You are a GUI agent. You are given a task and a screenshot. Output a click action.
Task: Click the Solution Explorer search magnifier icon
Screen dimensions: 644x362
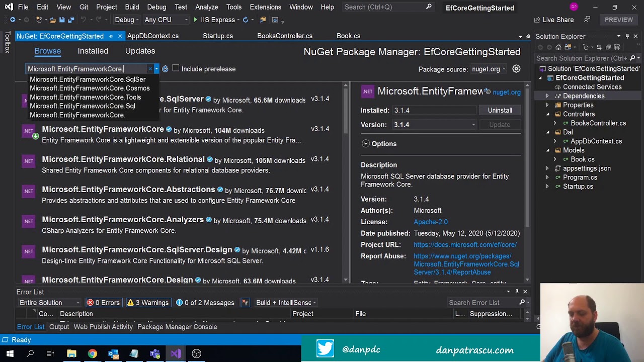pos(632,58)
